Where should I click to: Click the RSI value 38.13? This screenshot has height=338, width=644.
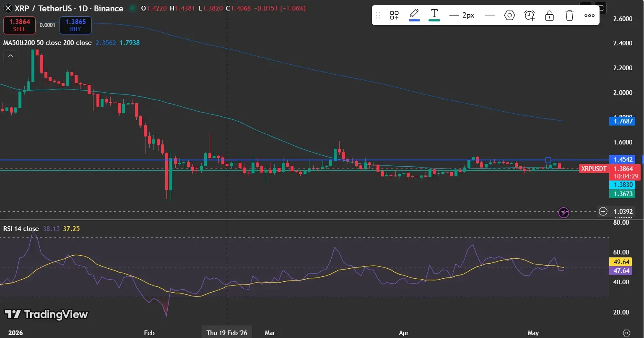(x=51, y=229)
